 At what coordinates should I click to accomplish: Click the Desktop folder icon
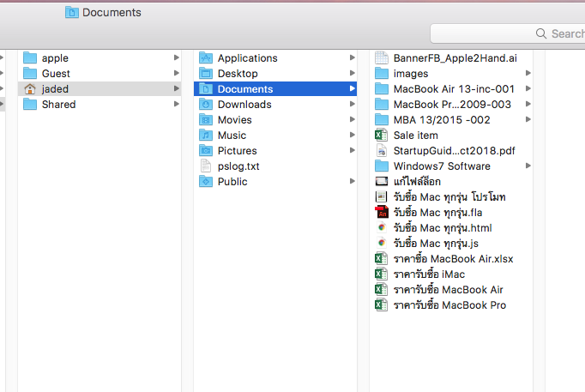(206, 74)
